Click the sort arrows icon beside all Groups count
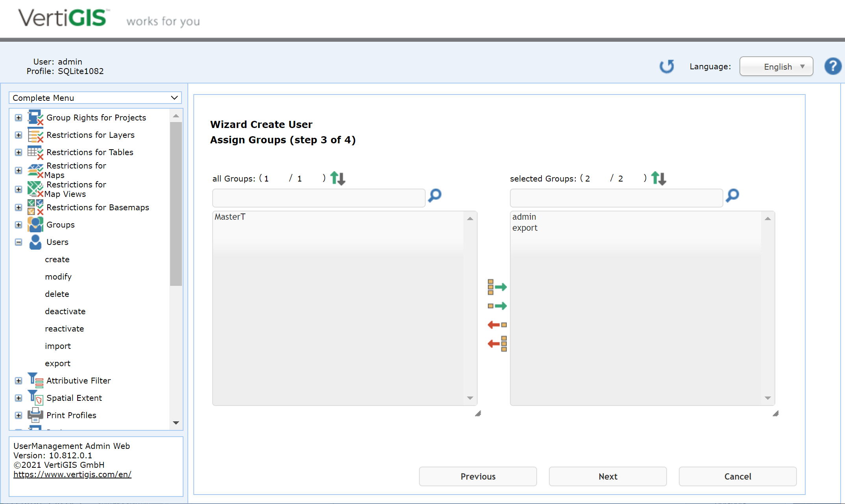The width and height of the screenshot is (845, 504). pos(337,178)
